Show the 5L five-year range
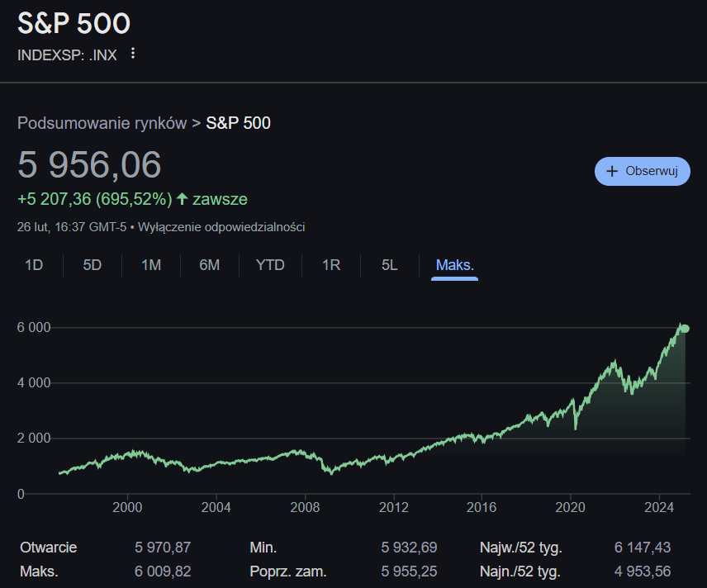707x588 pixels. tap(390, 265)
